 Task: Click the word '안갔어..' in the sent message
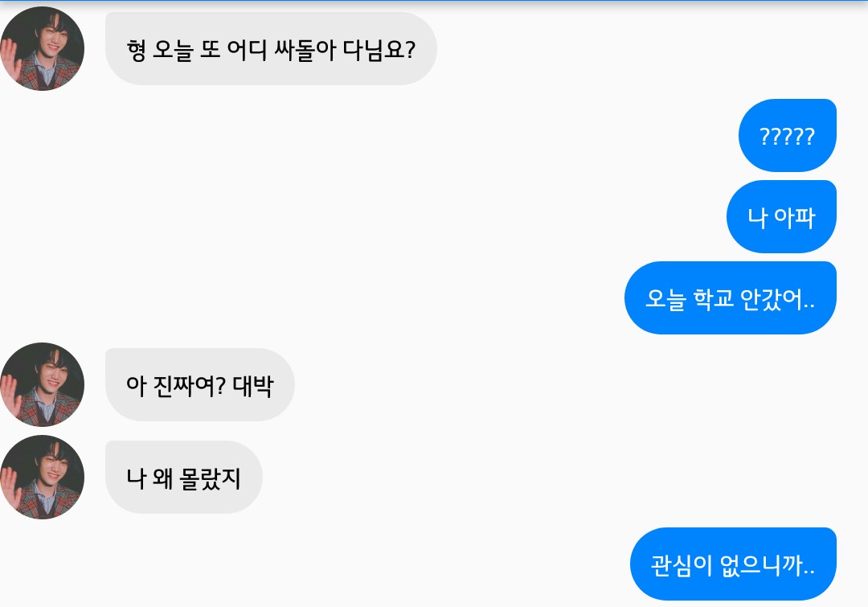point(782,299)
